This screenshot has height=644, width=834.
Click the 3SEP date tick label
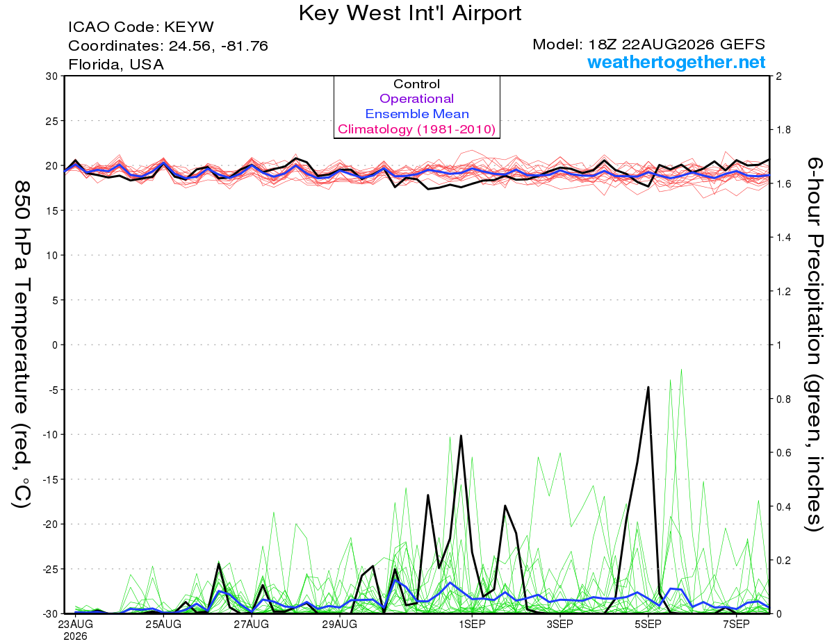point(560,624)
